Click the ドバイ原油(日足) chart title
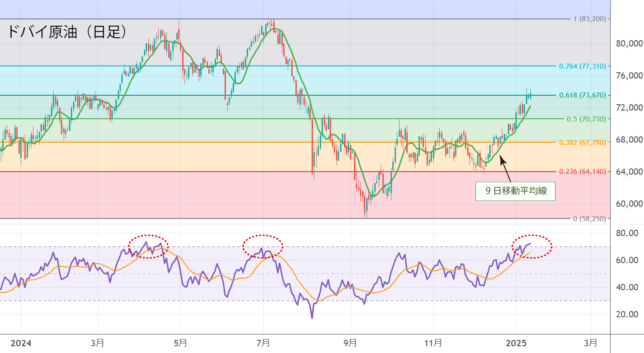Screen dimensions: 644x353 [x=67, y=32]
